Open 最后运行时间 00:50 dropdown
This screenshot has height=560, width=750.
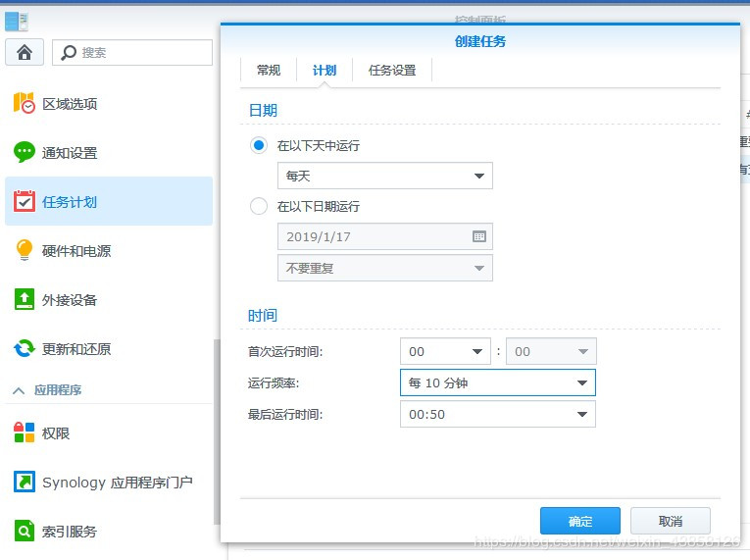(498, 414)
